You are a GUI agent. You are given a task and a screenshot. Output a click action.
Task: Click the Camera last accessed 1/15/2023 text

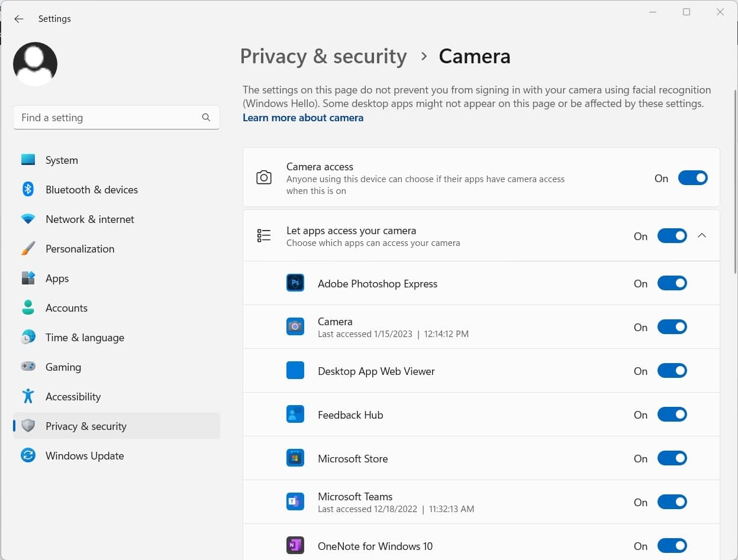click(x=393, y=334)
